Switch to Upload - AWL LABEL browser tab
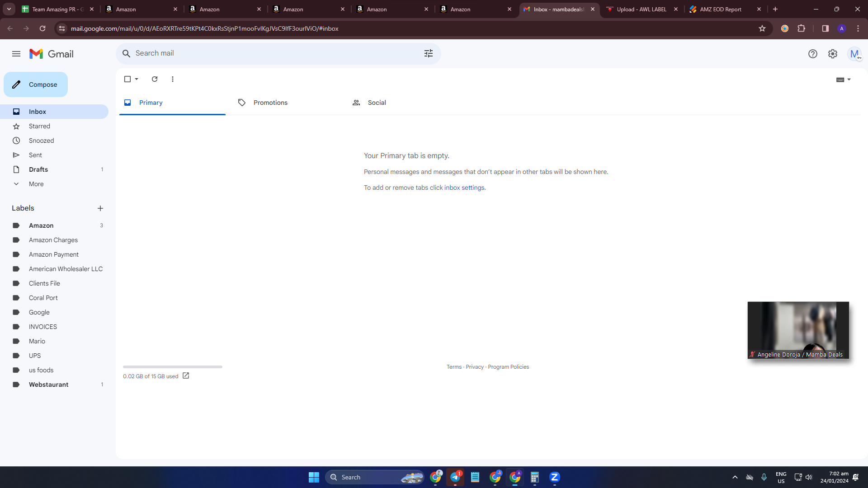868x488 pixels. (642, 9)
